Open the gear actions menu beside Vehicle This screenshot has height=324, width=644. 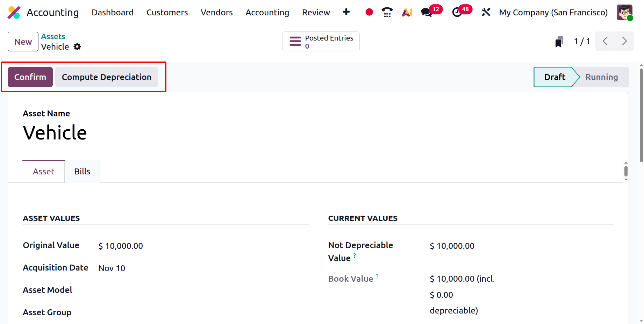[77, 47]
